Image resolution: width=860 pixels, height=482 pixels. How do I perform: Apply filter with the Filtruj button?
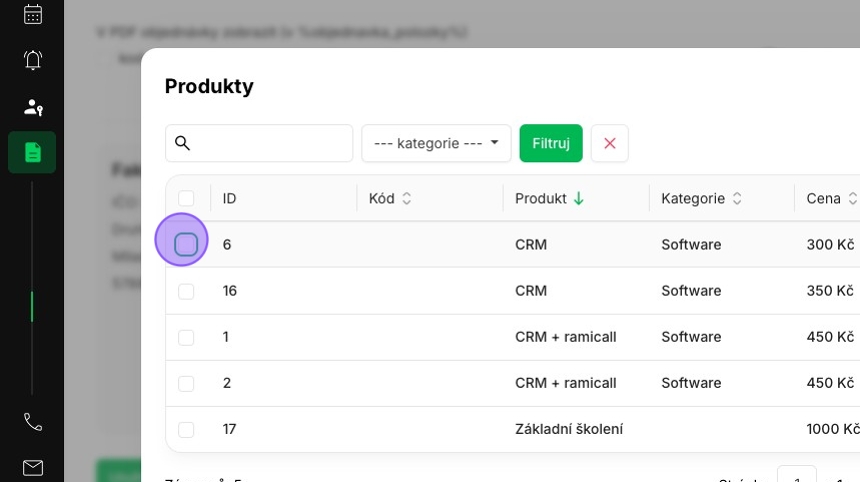[x=551, y=143]
